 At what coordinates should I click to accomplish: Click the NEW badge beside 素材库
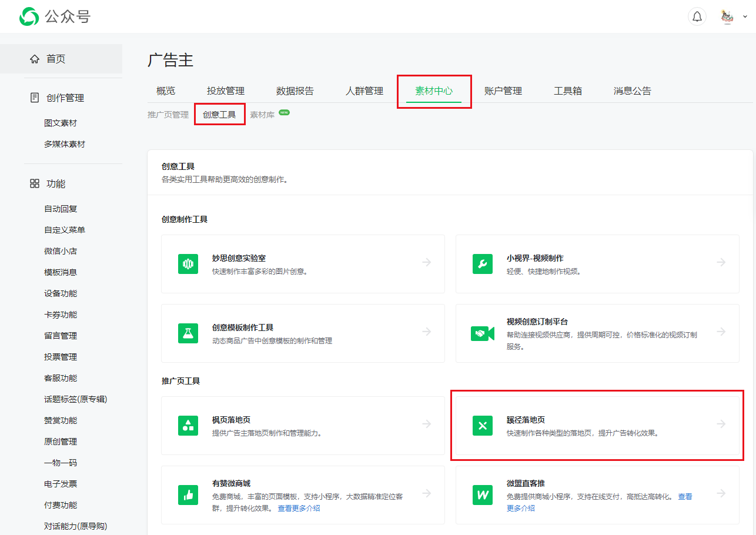click(284, 112)
